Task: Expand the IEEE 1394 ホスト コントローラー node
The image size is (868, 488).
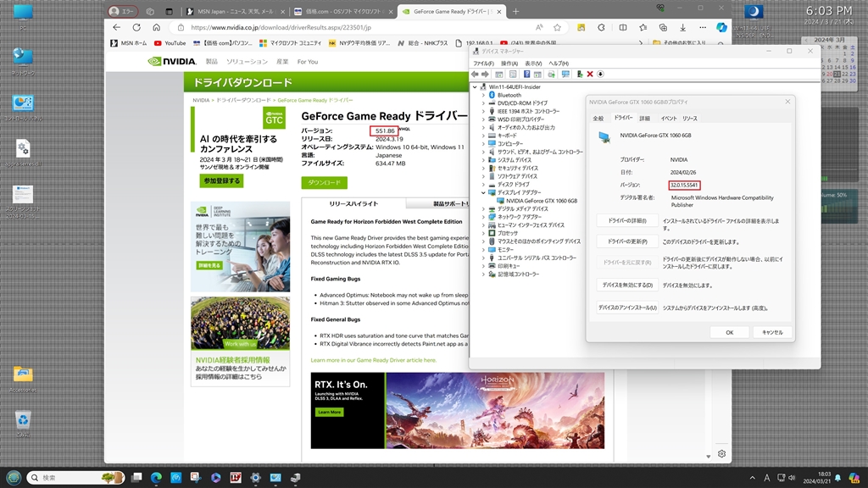Action: click(483, 111)
